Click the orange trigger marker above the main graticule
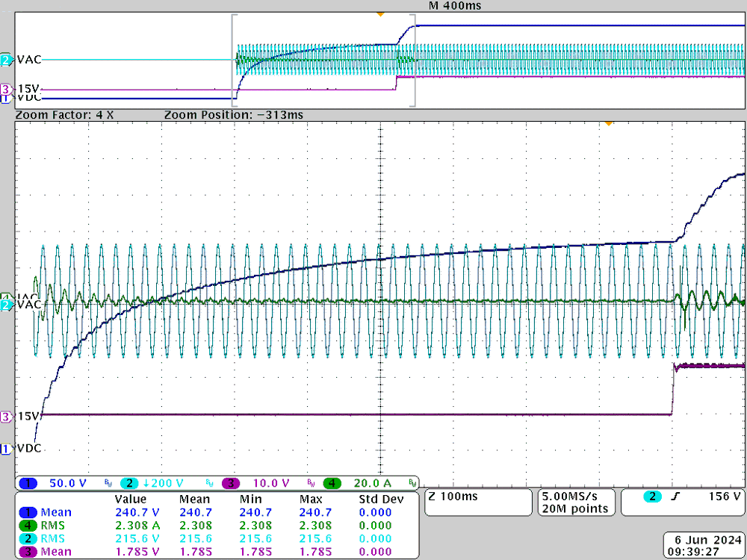Screen dimensions: 747x560 click(x=609, y=122)
